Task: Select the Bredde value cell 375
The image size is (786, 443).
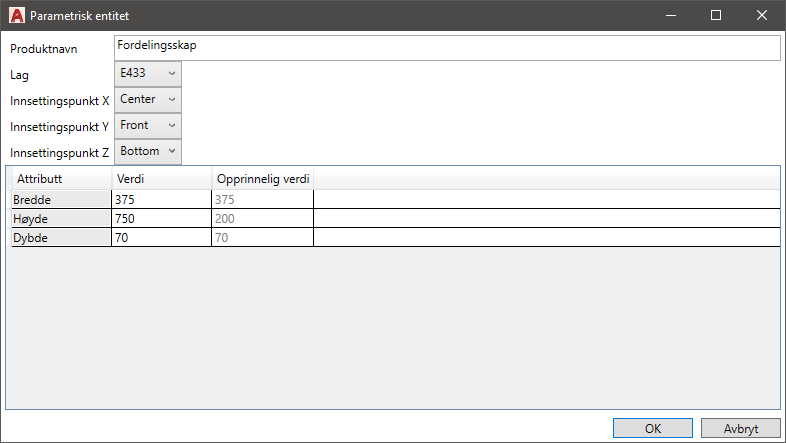Action: tap(160, 200)
